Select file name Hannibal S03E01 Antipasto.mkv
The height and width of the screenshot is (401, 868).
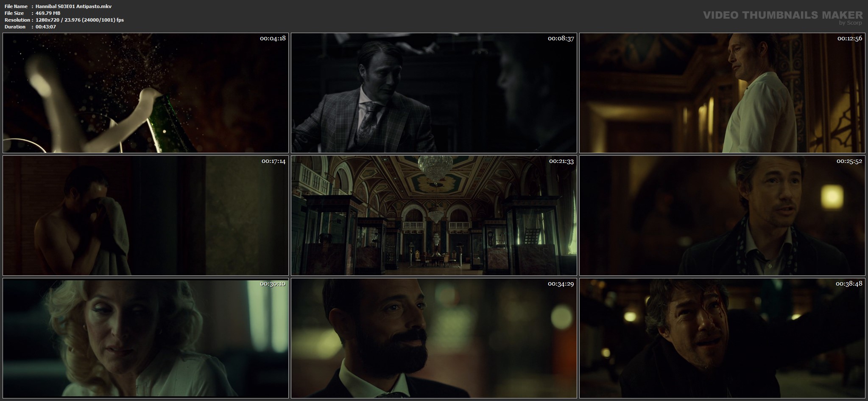(x=74, y=6)
